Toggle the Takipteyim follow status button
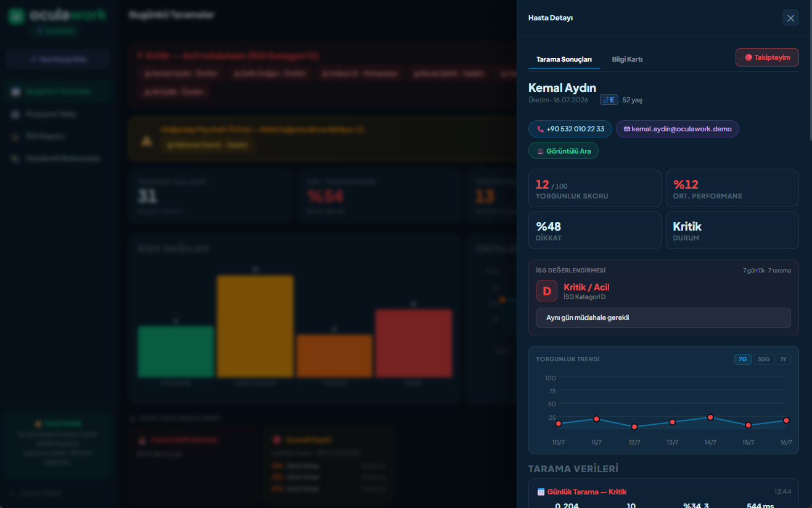This screenshot has width=812, height=508. tap(767, 57)
